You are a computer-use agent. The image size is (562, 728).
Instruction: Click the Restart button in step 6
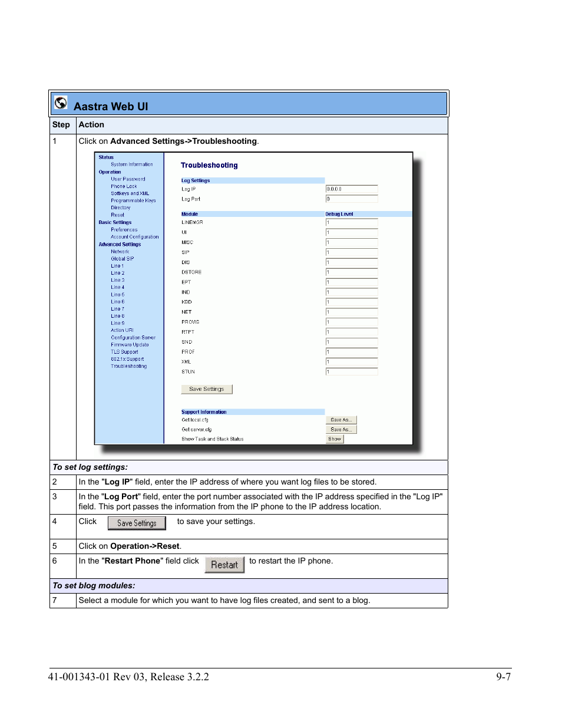[224, 565]
